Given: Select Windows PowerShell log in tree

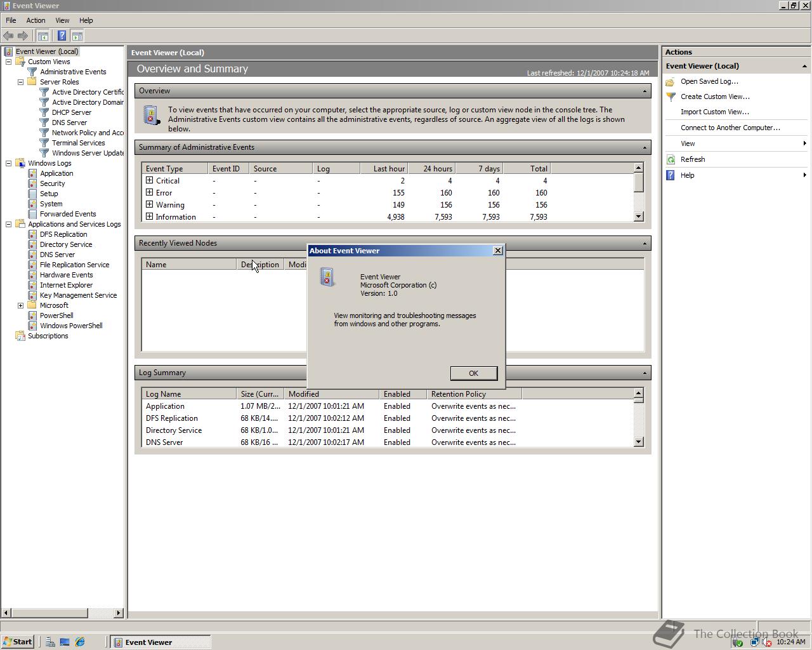Looking at the screenshot, I should click(71, 326).
